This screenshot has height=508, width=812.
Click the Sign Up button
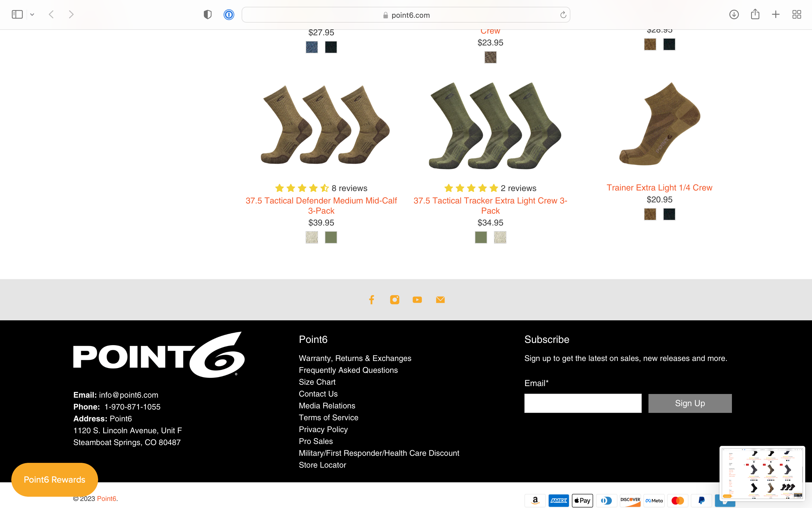coord(690,403)
